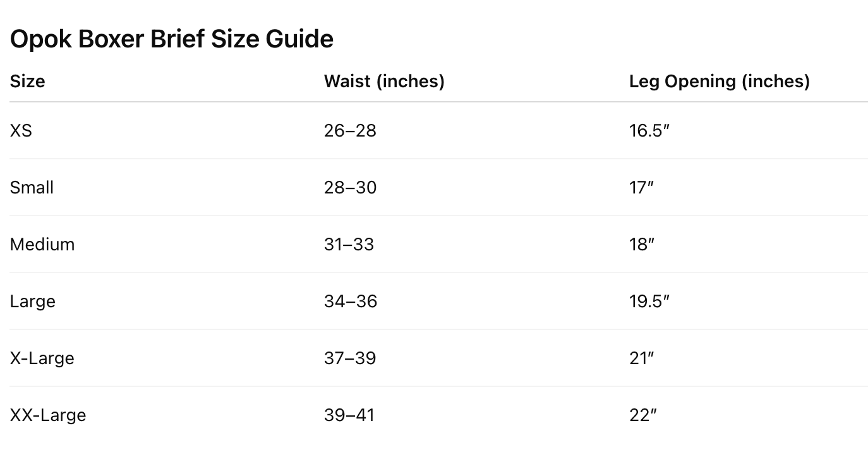Screen dimensions: 868x459
Task: Click the Leg Opening (inches) column header
Action: click(x=719, y=82)
